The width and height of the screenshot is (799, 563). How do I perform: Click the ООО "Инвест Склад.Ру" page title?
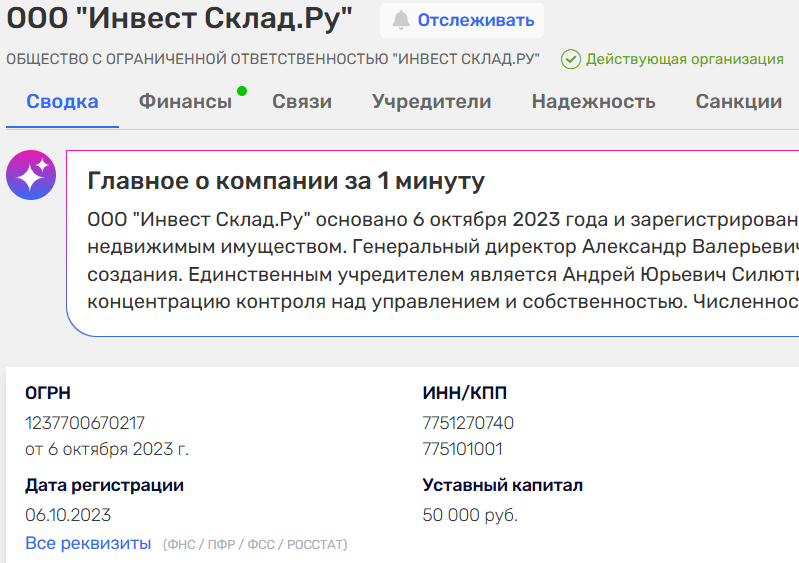click(180, 20)
